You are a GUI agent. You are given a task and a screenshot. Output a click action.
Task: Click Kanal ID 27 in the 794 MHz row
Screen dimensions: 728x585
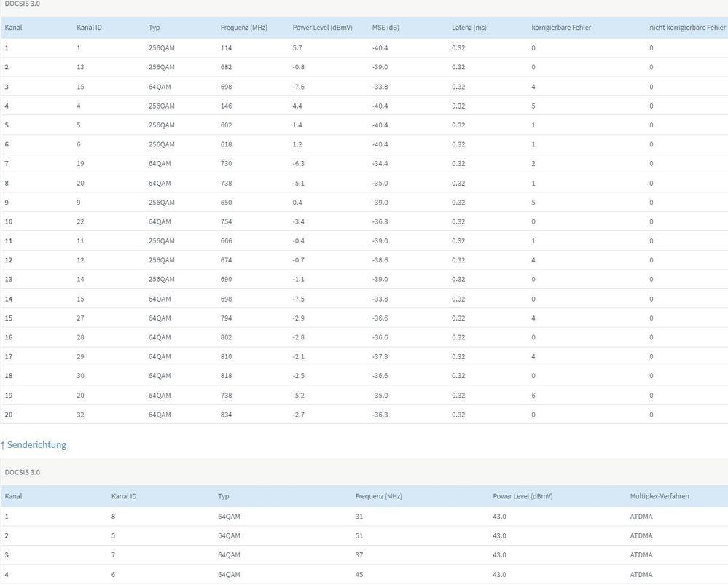click(x=80, y=318)
